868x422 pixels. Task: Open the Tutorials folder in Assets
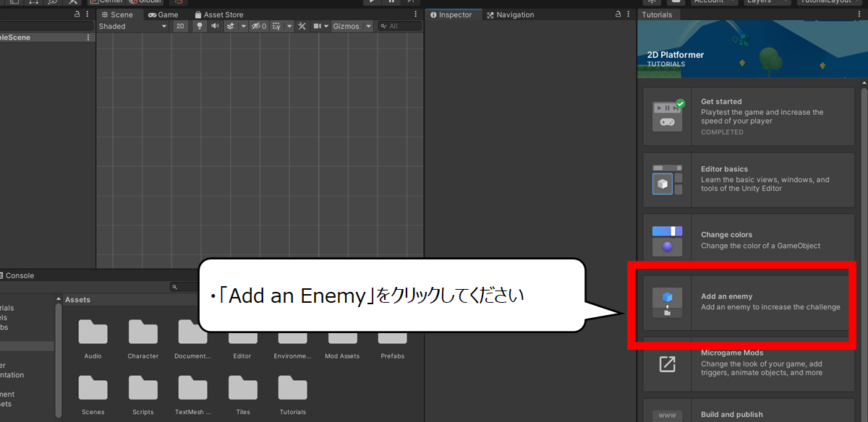(292, 395)
